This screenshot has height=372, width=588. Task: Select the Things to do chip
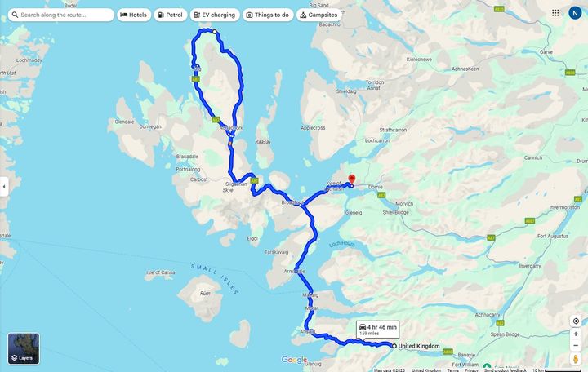(268, 15)
